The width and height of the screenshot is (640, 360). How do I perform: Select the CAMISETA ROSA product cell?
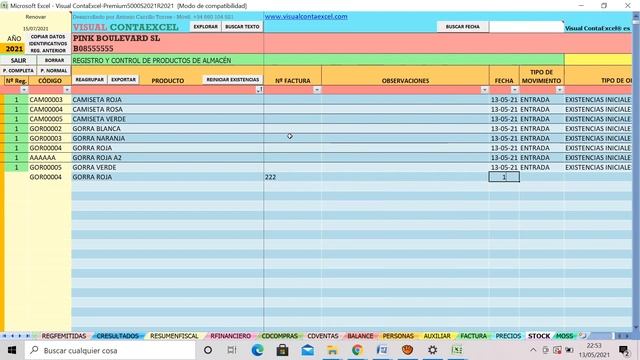167,109
